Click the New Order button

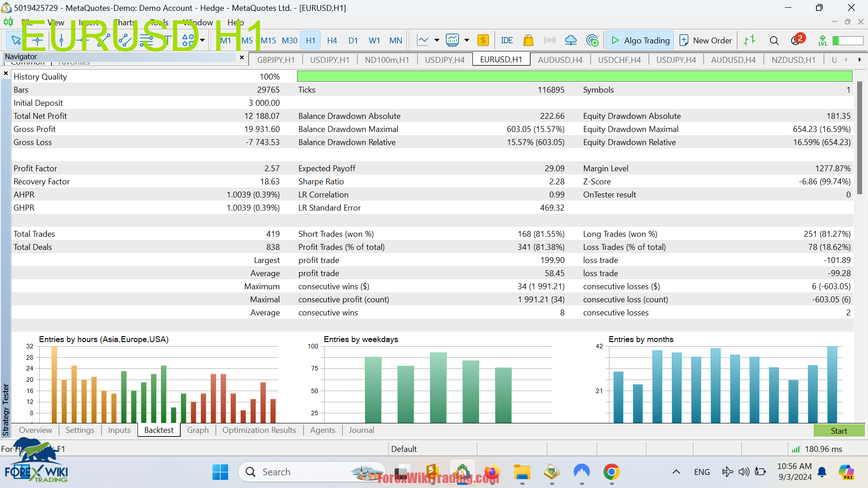pos(706,41)
